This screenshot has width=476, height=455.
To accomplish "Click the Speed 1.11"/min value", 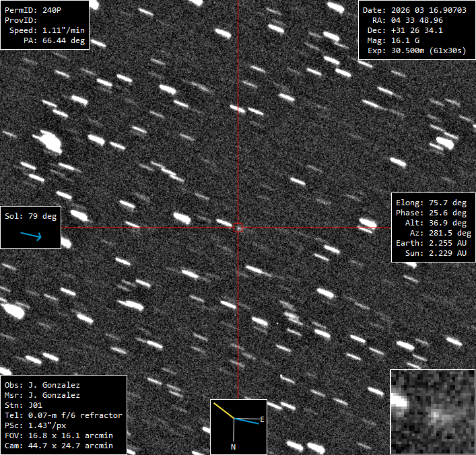I will click(44, 31).
